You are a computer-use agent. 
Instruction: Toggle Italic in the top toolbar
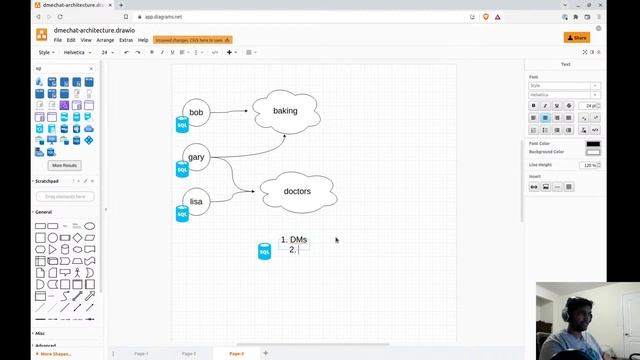pyautogui.click(x=162, y=52)
